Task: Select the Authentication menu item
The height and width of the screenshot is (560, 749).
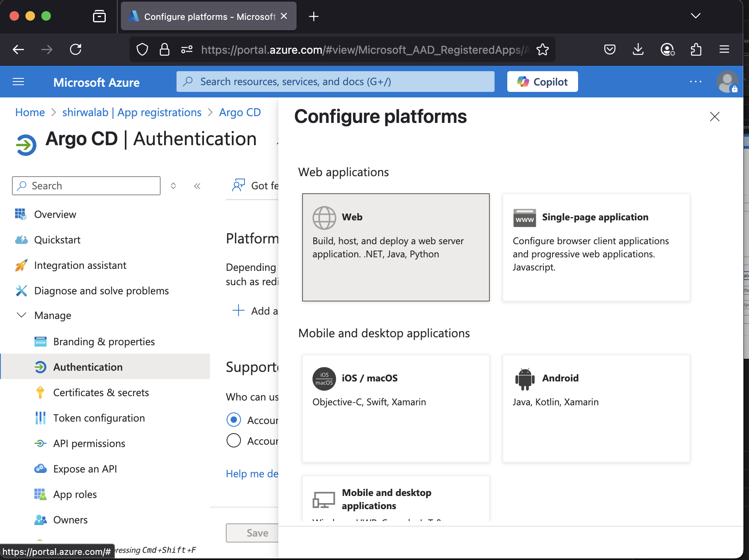Action: pyautogui.click(x=105, y=366)
